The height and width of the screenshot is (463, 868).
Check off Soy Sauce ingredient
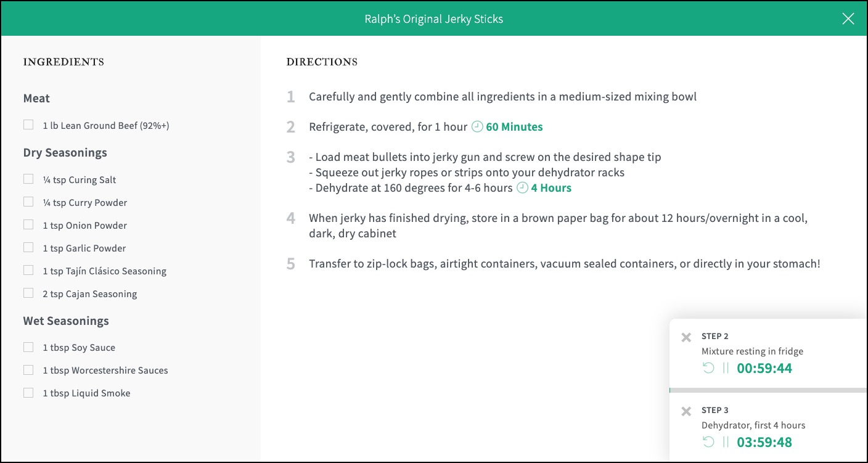pos(28,347)
